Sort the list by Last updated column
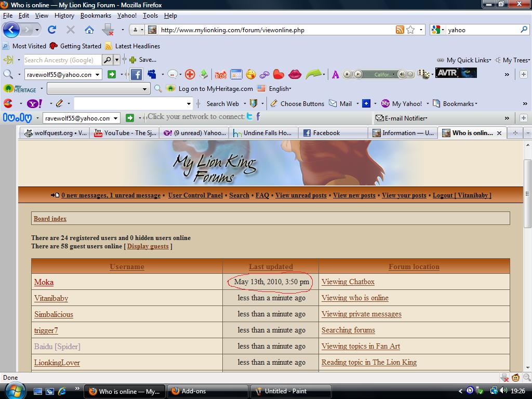532x399 pixels. [271, 267]
